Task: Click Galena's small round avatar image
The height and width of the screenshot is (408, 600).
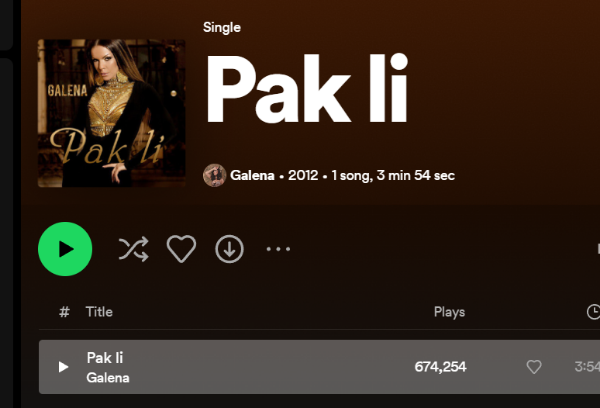Action: pyautogui.click(x=214, y=175)
